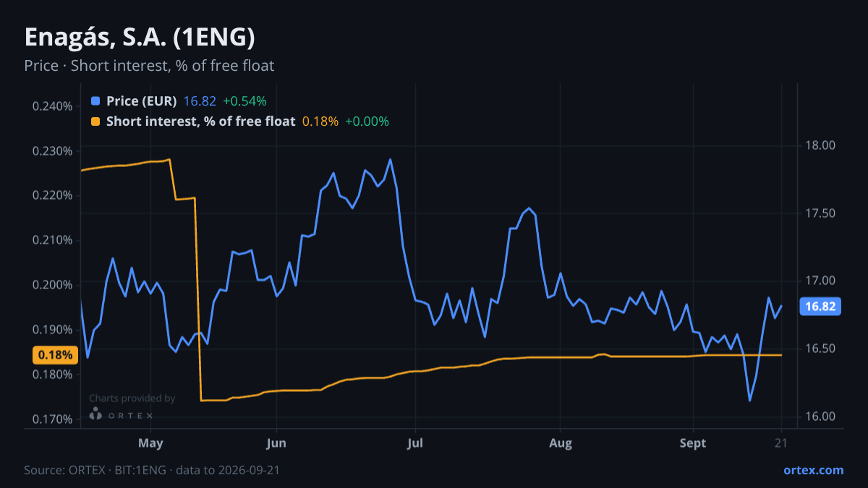This screenshot has width=868, height=488.
Task: Open the ortex.com link
Action: click(x=814, y=470)
